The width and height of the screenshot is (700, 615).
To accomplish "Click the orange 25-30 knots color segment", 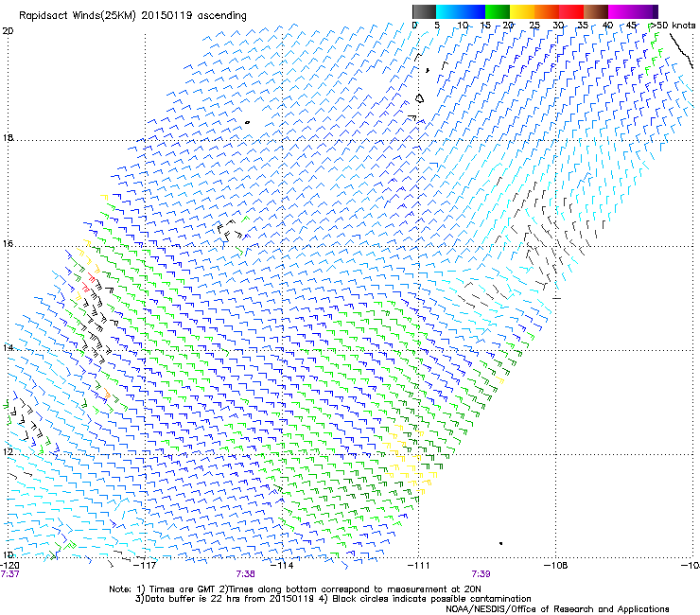I will click(x=547, y=11).
